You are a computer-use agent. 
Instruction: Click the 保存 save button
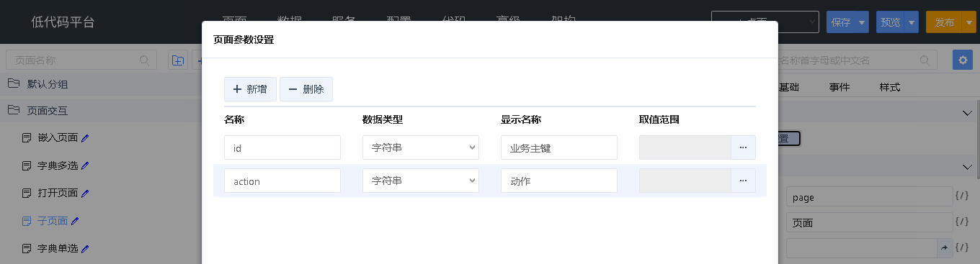pos(841,22)
